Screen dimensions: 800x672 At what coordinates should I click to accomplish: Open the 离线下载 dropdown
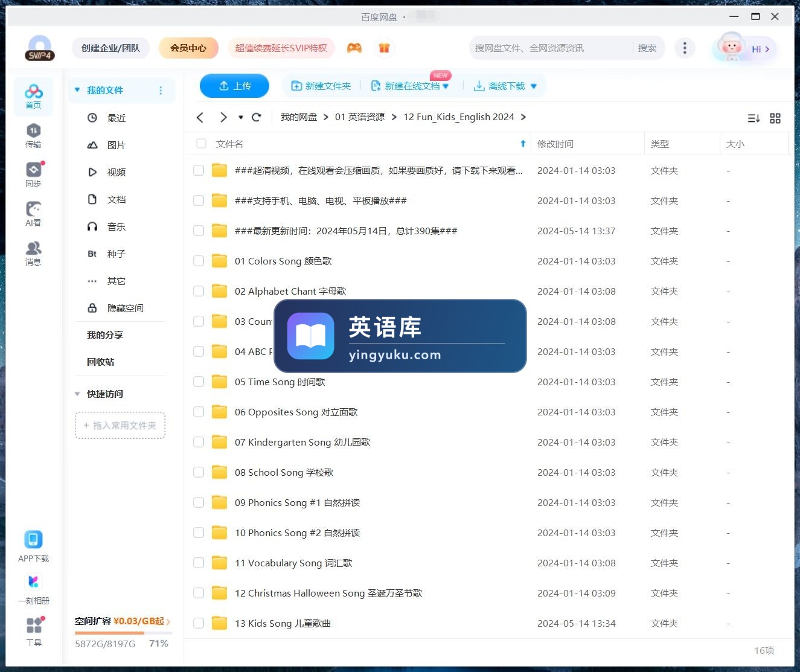point(534,86)
